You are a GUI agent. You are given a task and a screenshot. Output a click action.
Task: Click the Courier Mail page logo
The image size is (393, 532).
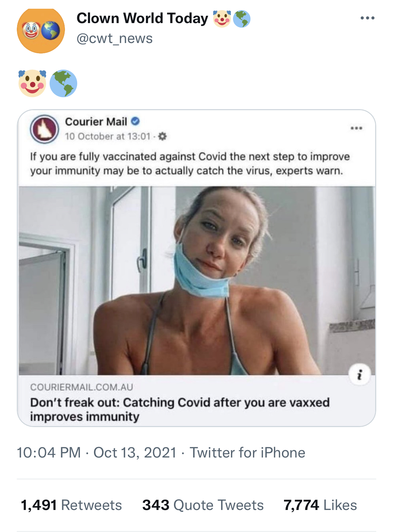(44, 129)
